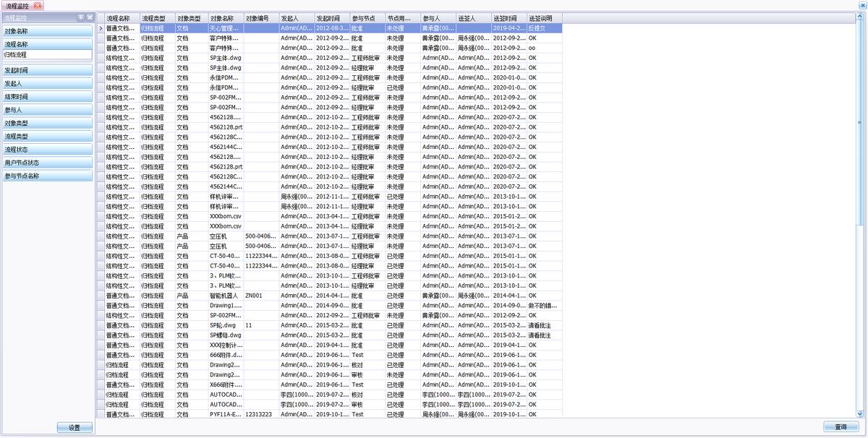Close the 流程监控 tab with red X
Viewport: 868px width, 438px height.
(38, 6)
